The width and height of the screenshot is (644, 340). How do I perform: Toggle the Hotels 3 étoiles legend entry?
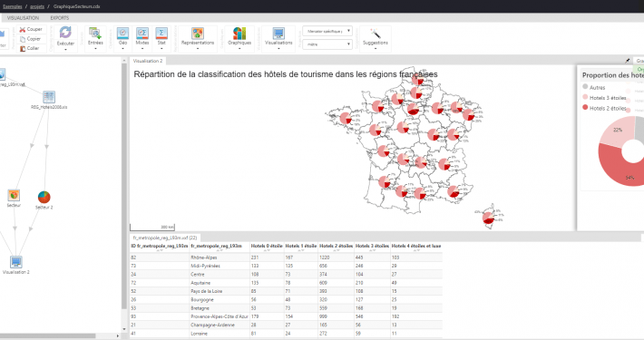[604, 98]
